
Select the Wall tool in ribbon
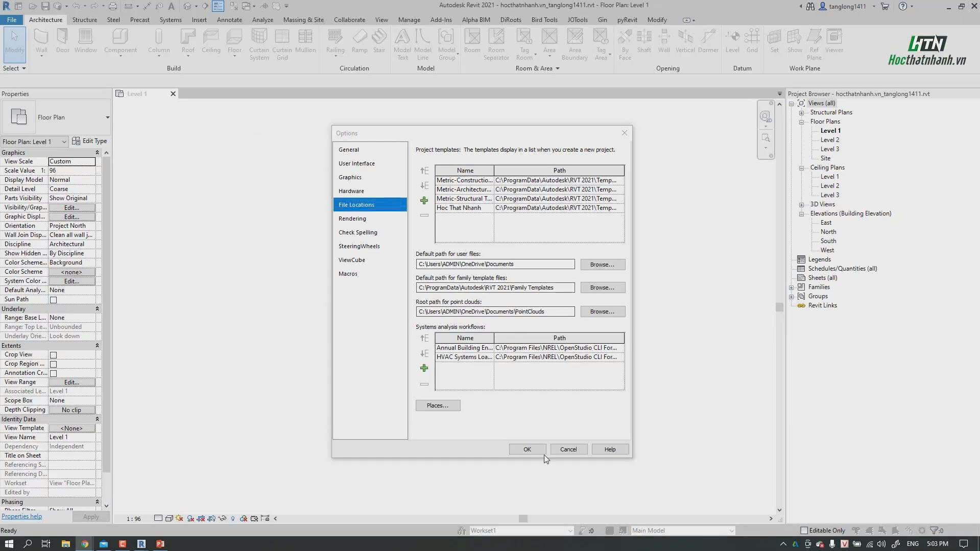pyautogui.click(x=41, y=41)
